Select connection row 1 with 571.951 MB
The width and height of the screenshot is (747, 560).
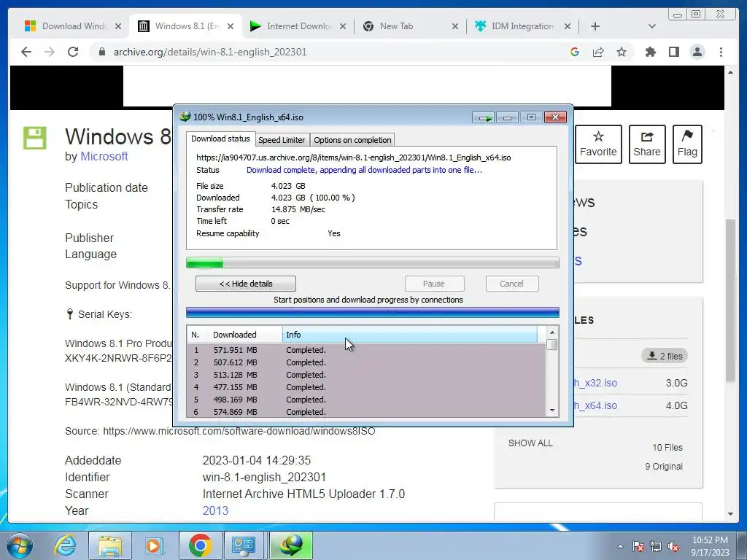coord(366,350)
